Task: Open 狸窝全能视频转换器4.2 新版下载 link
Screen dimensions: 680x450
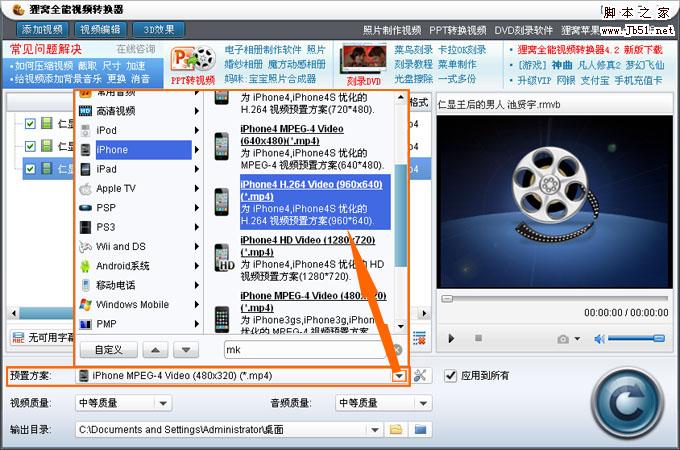Action: [590, 49]
